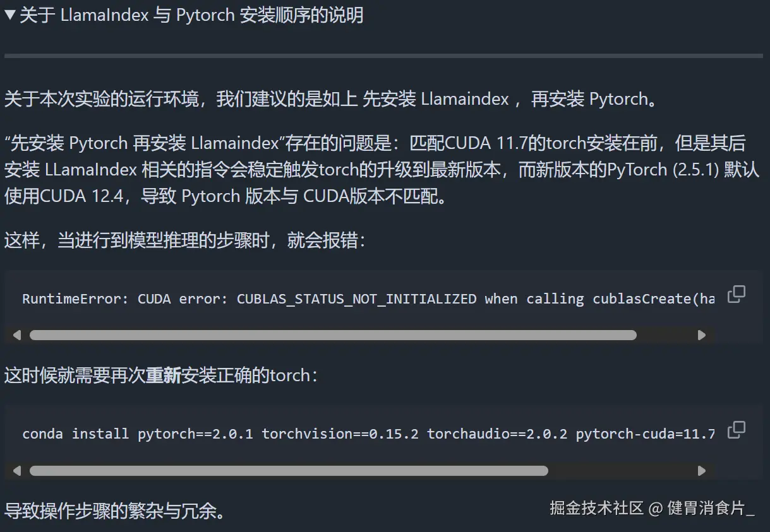Grab the RuntimeError block horizontal scrollbar thumb
770x532 pixels.
(x=333, y=335)
